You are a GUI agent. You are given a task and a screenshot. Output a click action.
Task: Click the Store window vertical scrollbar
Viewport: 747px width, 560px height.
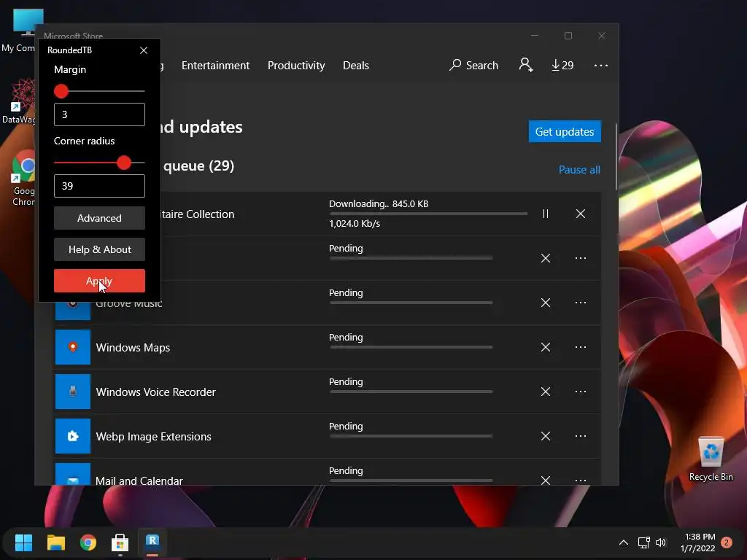click(x=616, y=157)
